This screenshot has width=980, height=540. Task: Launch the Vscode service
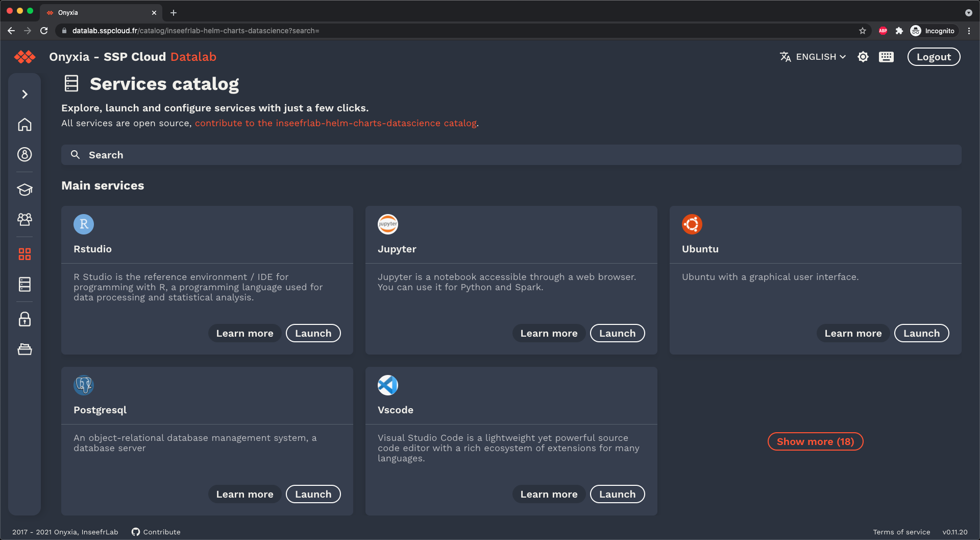pos(617,494)
